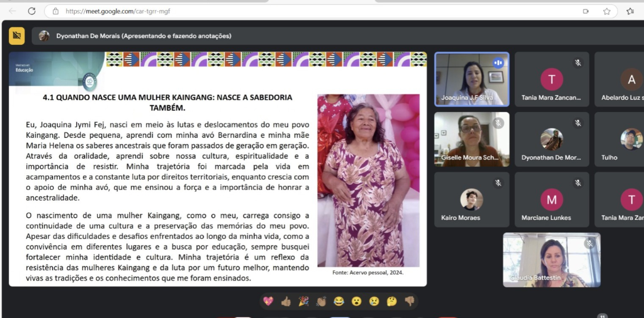Click the yellow presentation annotation icon

[17, 36]
